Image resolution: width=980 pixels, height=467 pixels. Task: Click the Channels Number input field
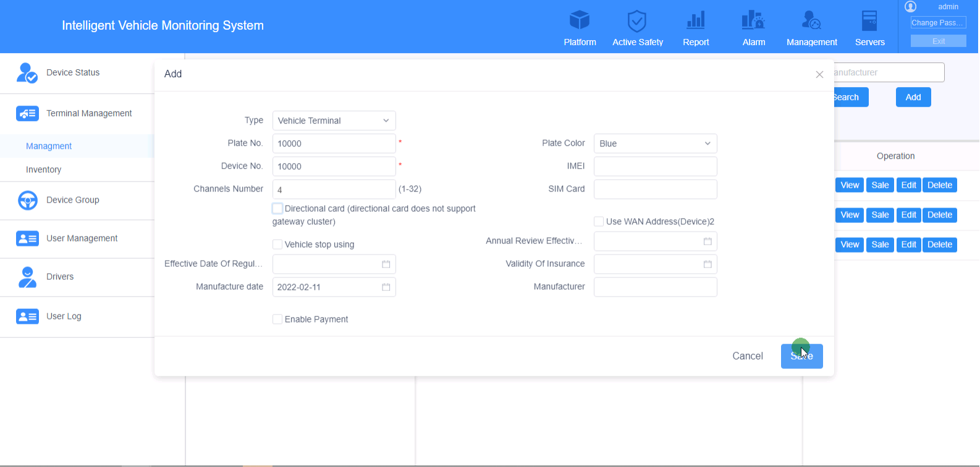334,189
